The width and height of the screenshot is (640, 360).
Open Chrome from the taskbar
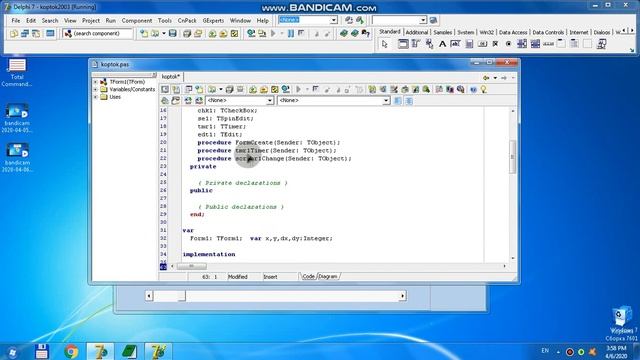coord(71,351)
